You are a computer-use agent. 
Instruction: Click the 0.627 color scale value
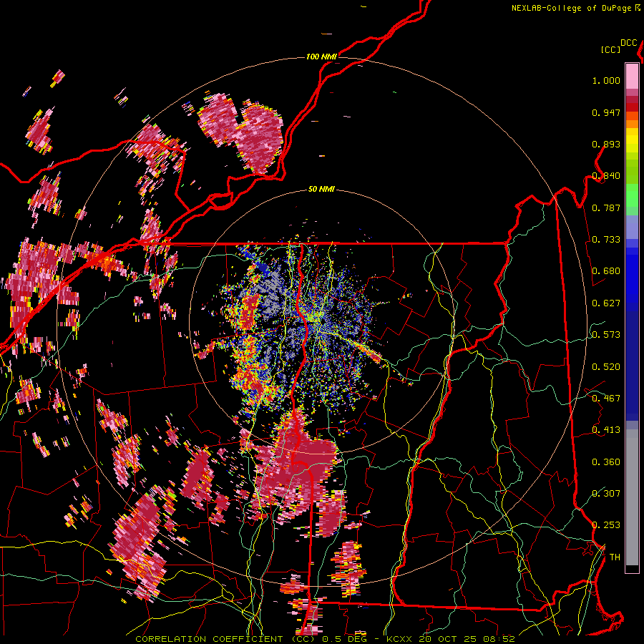[x=606, y=303]
